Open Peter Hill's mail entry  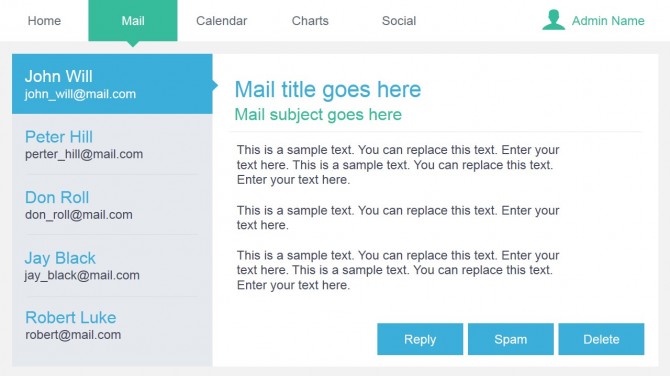(112, 144)
